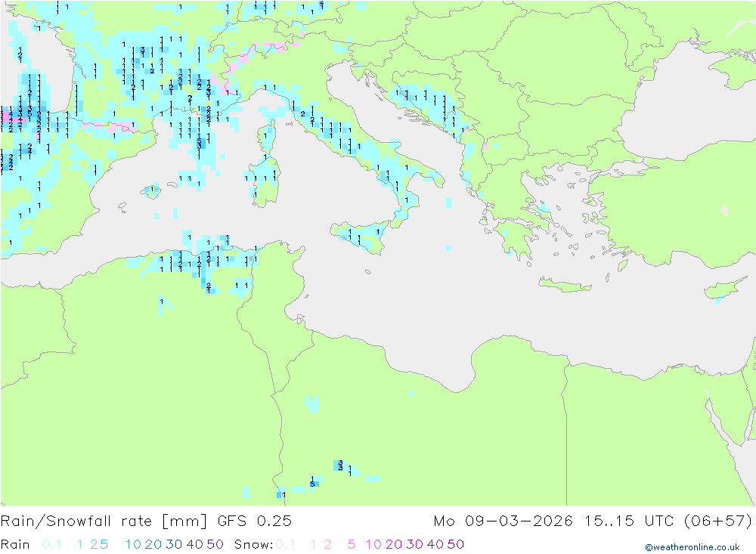Select the snow legend value 1

(314, 544)
